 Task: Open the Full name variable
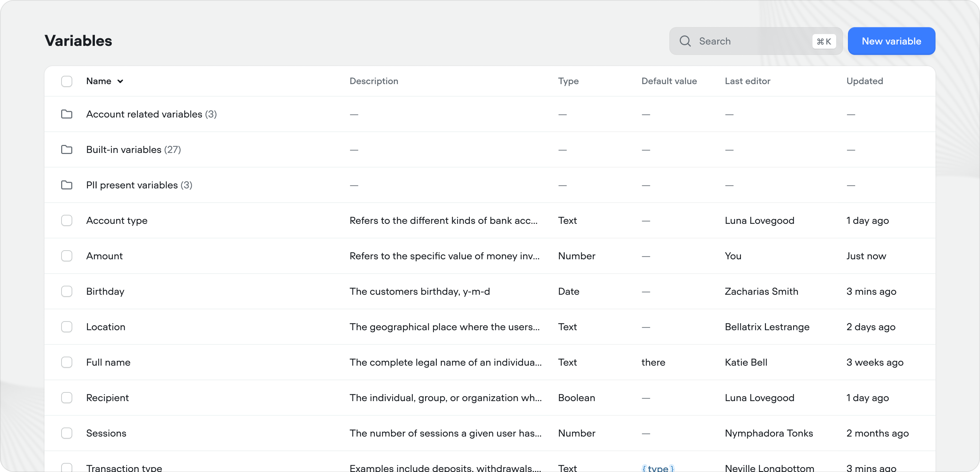coord(108,362)
